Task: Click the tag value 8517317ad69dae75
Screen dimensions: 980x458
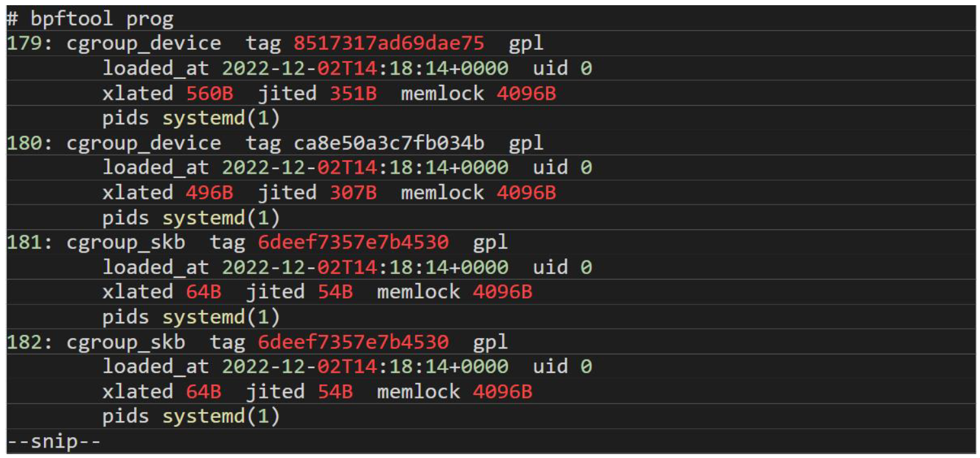Action: [389, 43]
